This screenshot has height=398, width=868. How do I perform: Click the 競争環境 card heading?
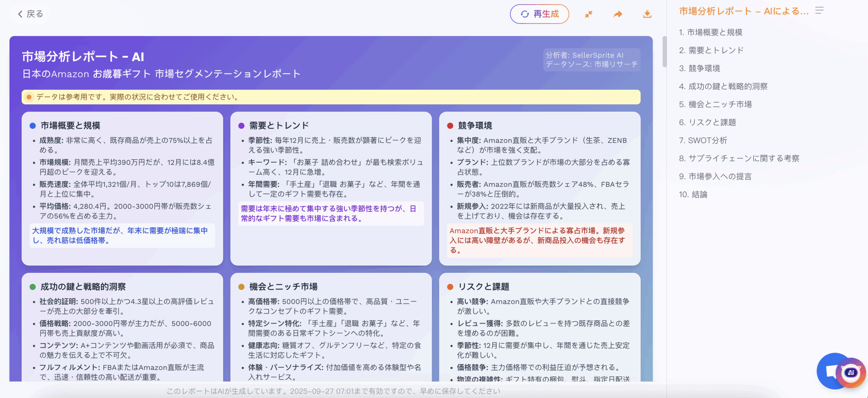coord(475,126)
